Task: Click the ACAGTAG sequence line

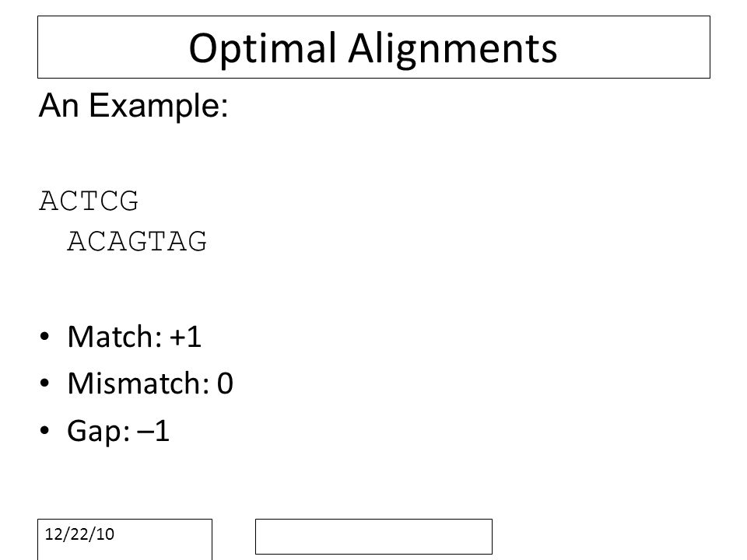Action: [137, 241]
